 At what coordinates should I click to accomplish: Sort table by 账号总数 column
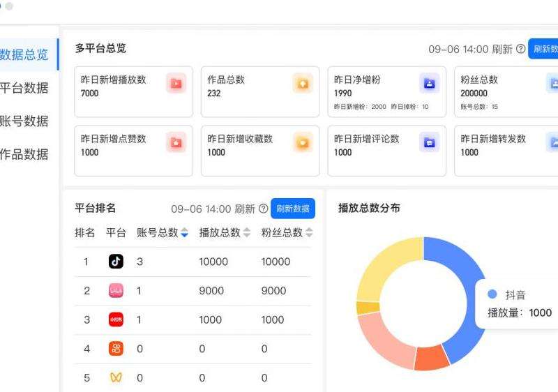point(184,233)
